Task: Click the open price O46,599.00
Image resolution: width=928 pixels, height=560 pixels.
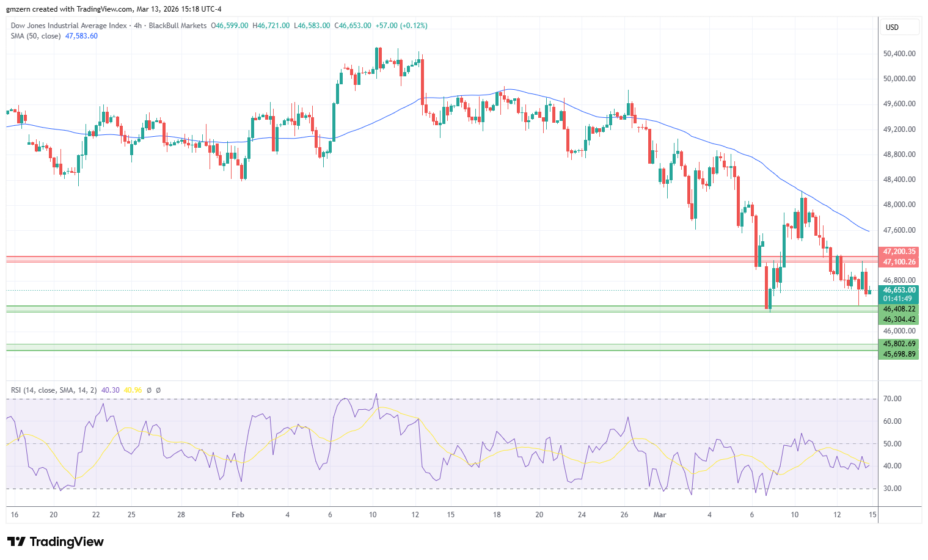Action: point(230,26)
